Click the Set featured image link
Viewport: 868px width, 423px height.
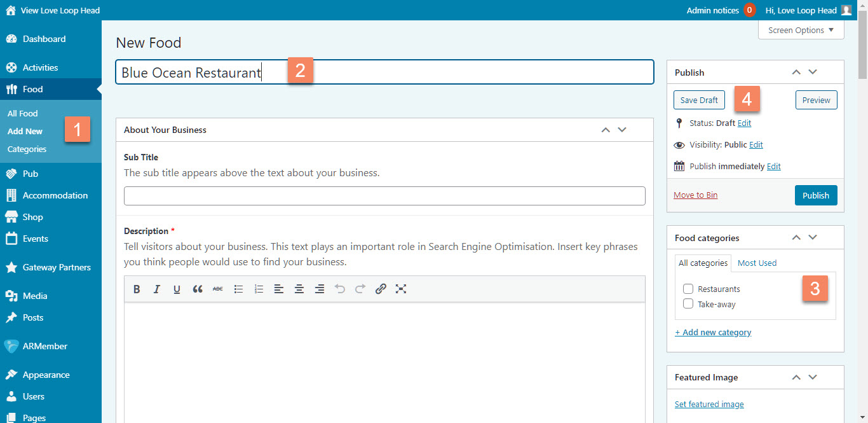pyautogui.click(x=709, y=404)
